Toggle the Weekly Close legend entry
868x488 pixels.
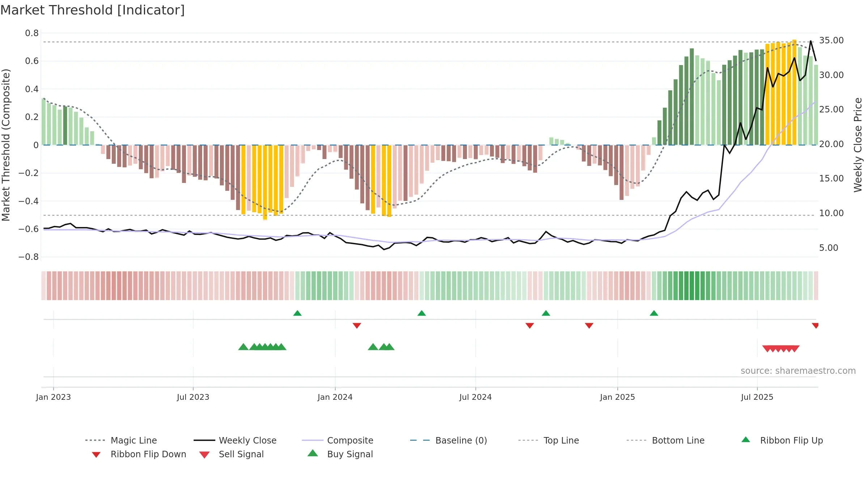(x=235, y=440)
